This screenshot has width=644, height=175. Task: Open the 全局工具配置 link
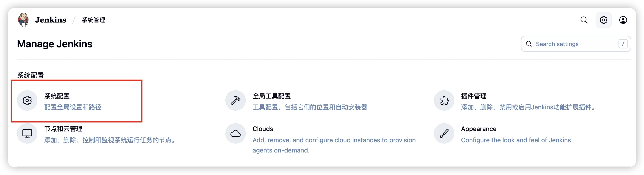[x=271, y=96]
